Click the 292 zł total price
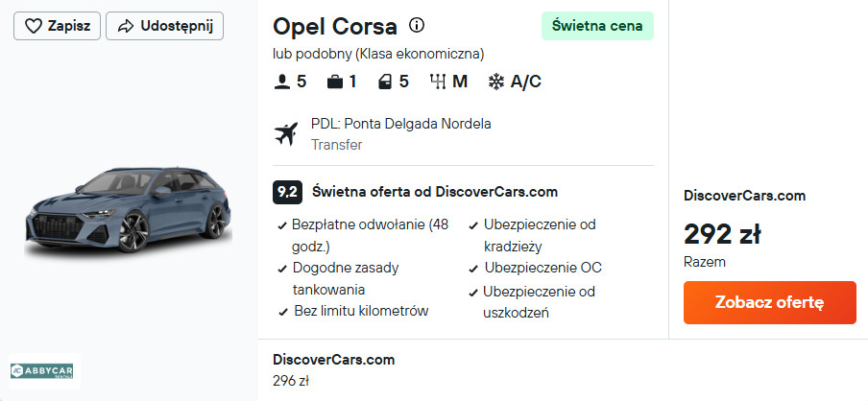Image resolution: width=868 pixels, height=401 pixels. (722, 233)
